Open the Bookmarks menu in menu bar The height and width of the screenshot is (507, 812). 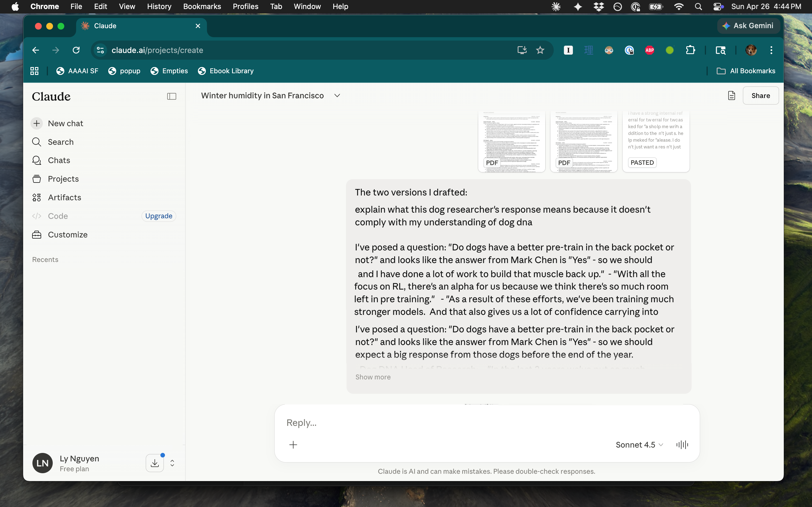pyautogui.click(x=202, y=7)
